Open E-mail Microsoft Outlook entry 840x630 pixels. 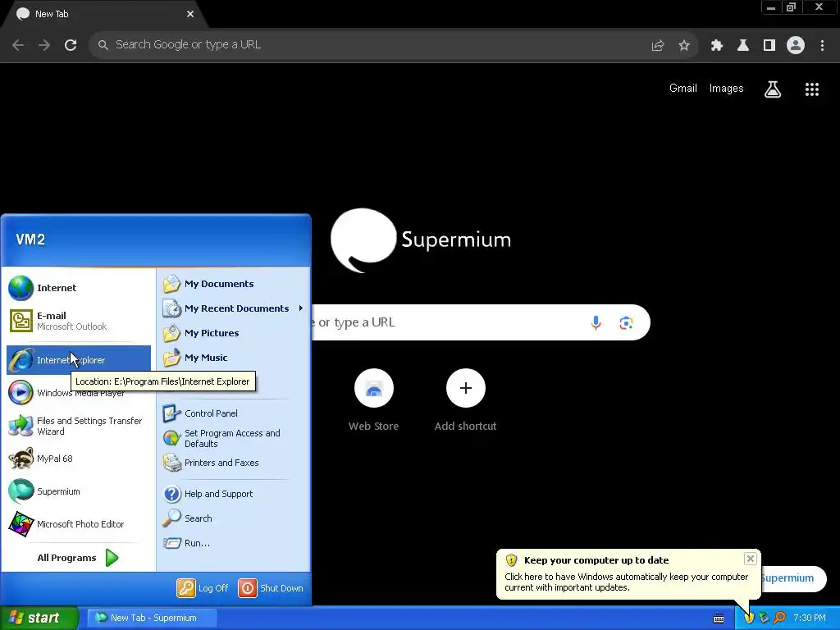coord(78,321)
